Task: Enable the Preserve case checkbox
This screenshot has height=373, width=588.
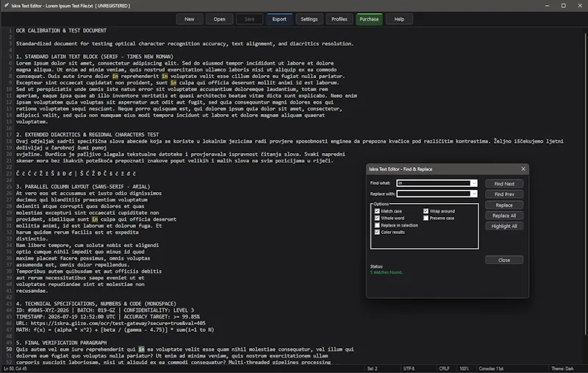Action: 426,218
